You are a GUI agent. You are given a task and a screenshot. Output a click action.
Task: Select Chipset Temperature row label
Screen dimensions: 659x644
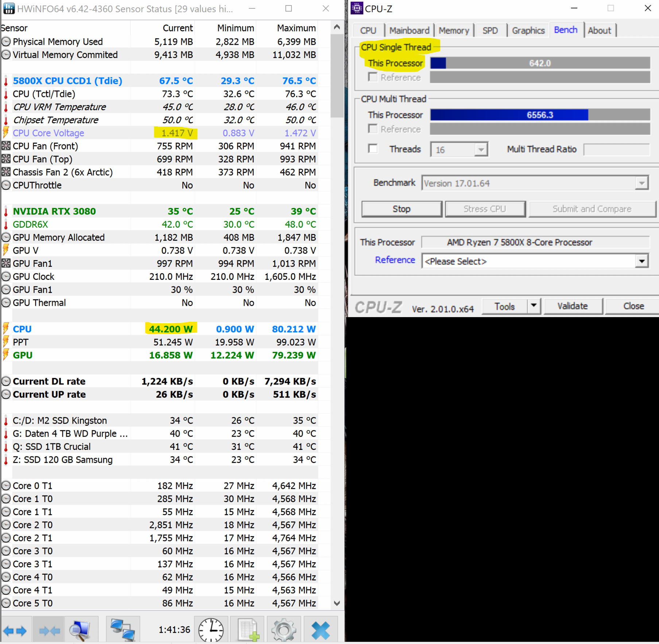point(56,120)
